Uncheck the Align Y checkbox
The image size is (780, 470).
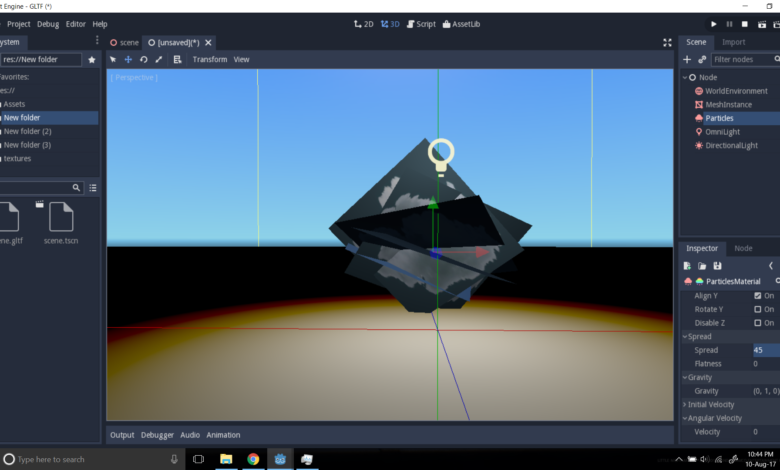758,296
